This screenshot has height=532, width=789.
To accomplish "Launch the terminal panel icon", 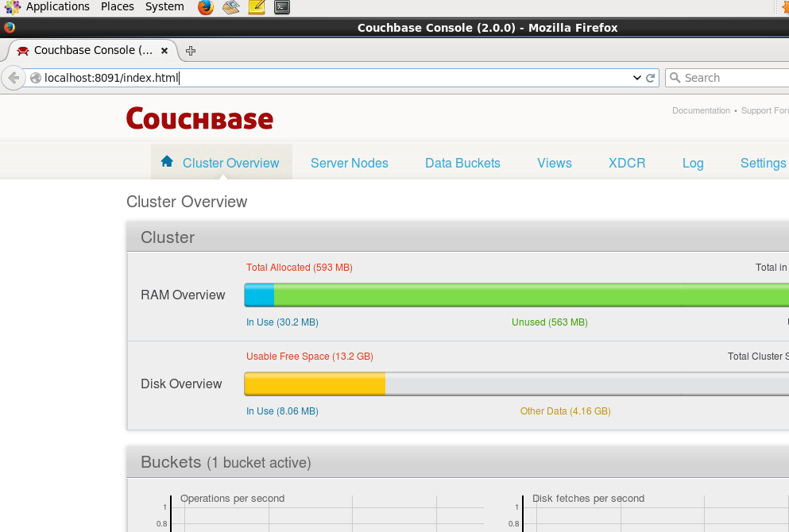I will pos(282,7).
